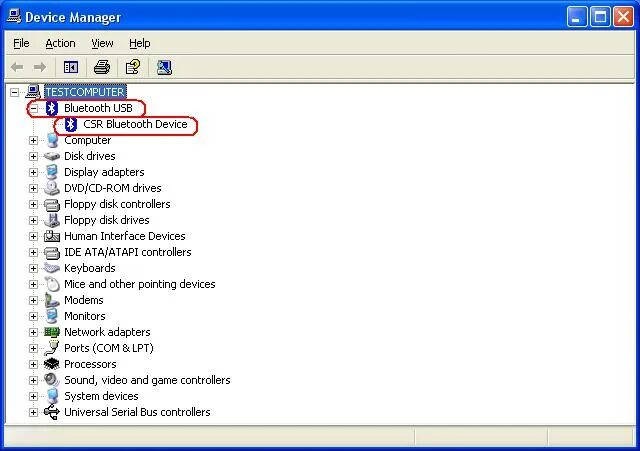Click the Sound, video and game controllers icon
Screen dimensions: 640x451
51,380
